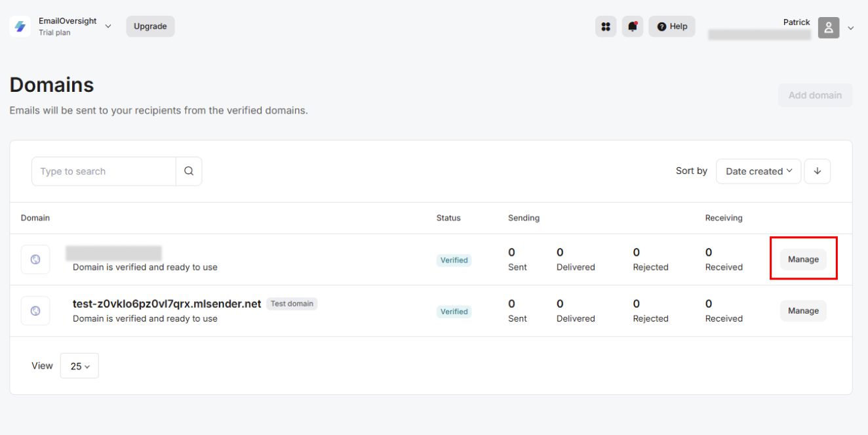868x435 pixels.
Task: Click the search magnifier icon
Action: (x=189, y=171)
